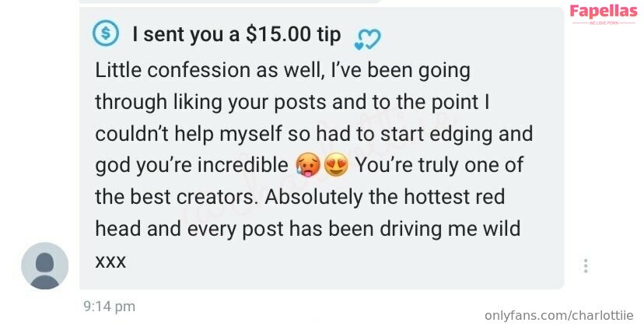This screenshot has height=333, width=644.
Task: Select the "I sent you a $15.00 tip" header
Action: click(236, 34)
